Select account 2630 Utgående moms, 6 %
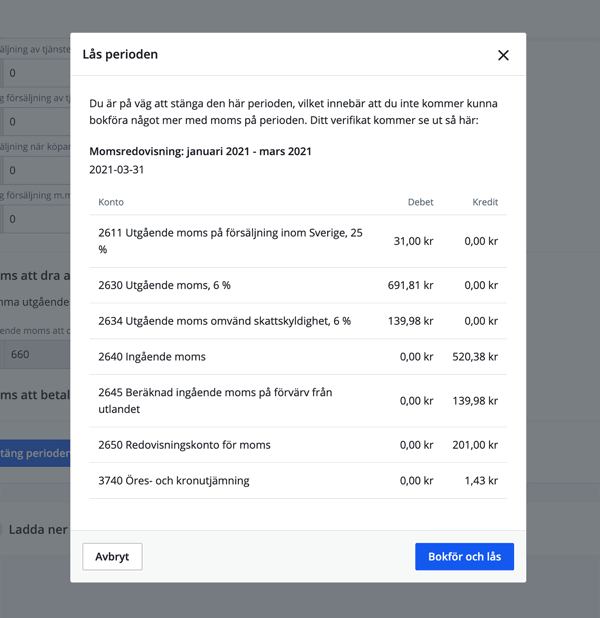The width and height of the screenshot is (600, 618). click(164, 285)
